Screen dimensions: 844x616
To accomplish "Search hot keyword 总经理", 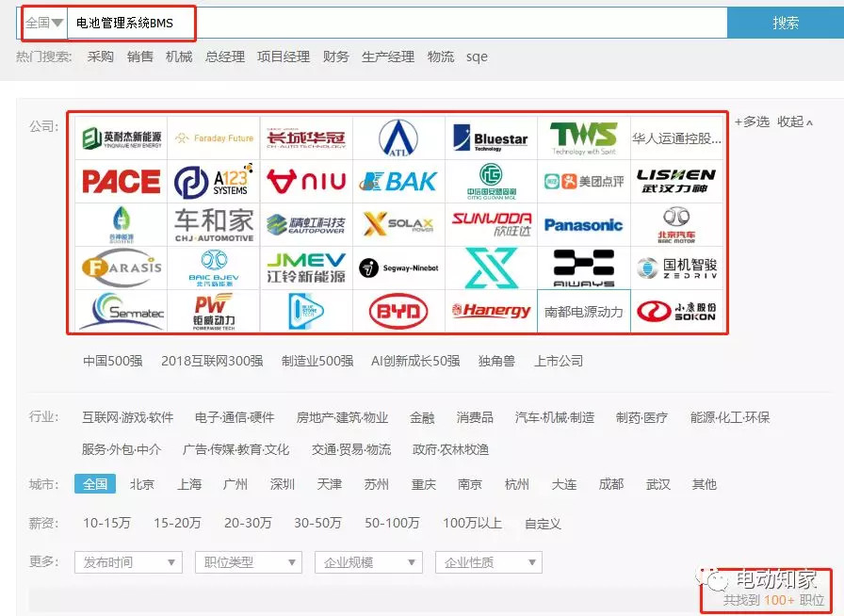I will pos(225,57).
